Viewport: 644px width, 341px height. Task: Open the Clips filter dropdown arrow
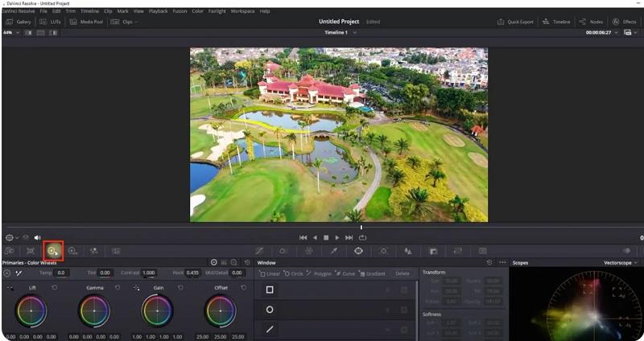[x=136, y=22]
